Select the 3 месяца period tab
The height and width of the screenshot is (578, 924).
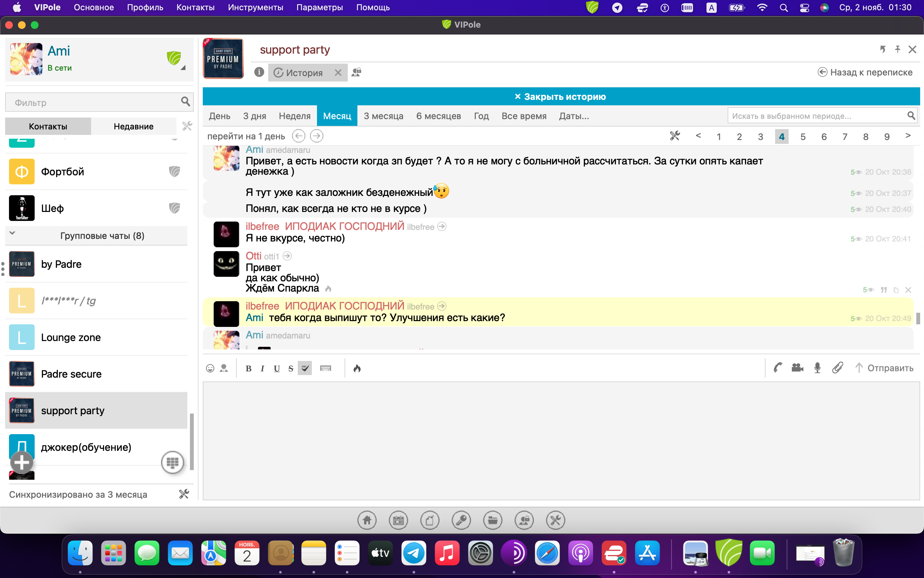383,116
